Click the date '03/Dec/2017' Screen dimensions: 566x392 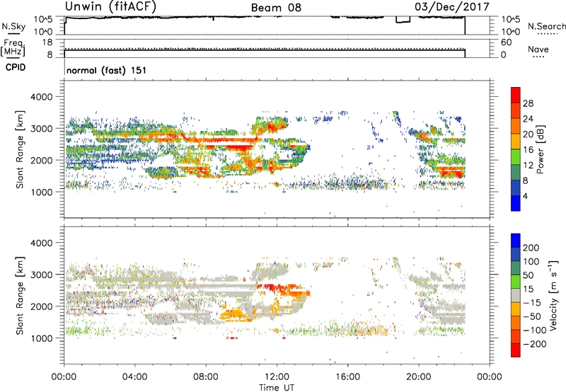[x=452, y=7]
